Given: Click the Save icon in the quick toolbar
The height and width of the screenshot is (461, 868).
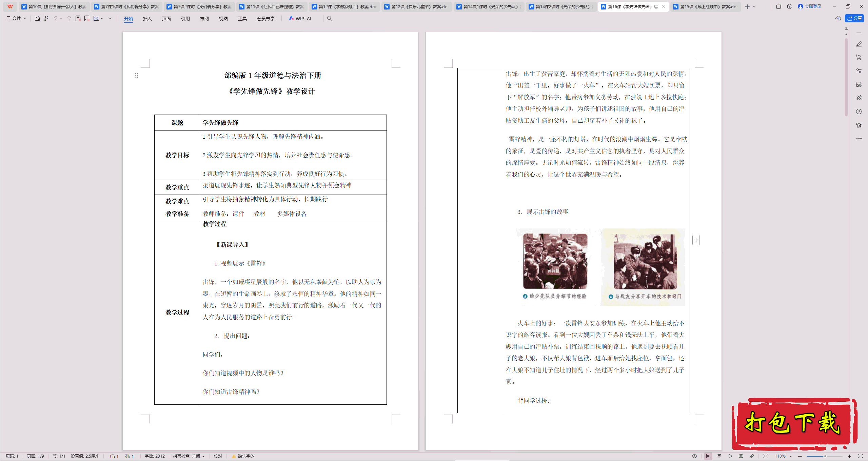Looking at the screenshot, I should pos(37,18).
